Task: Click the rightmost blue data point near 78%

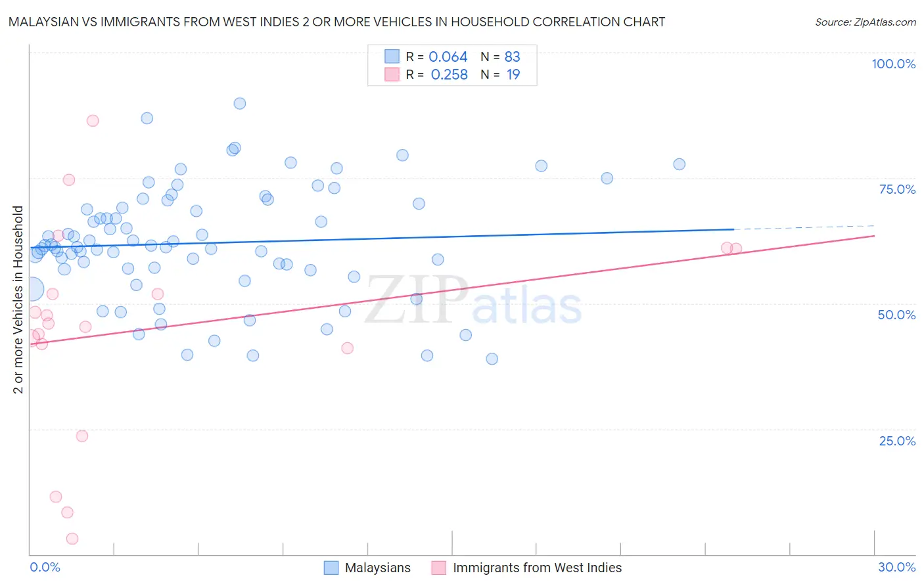Action: [x=679, y=164]
